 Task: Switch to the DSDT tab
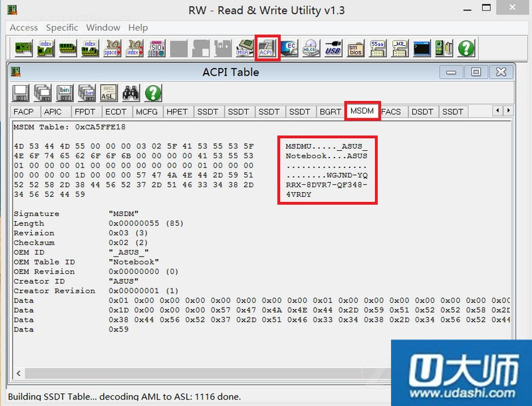tap(422, 112)
